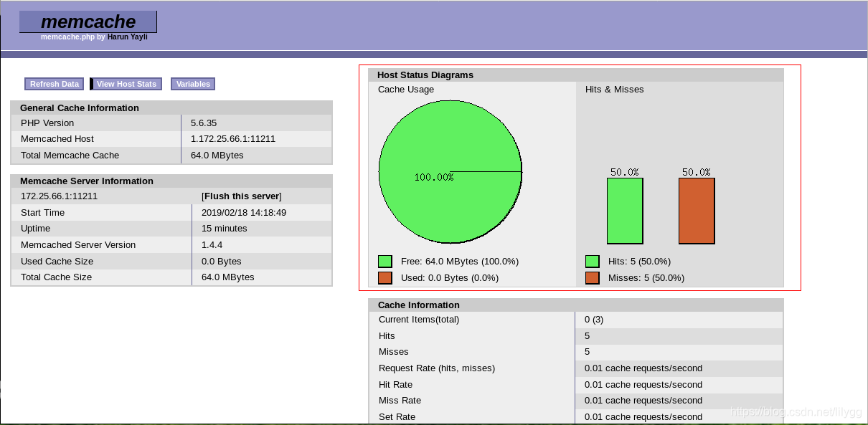Click Hits: 5 (50.0%) legend text

point(639,262)
